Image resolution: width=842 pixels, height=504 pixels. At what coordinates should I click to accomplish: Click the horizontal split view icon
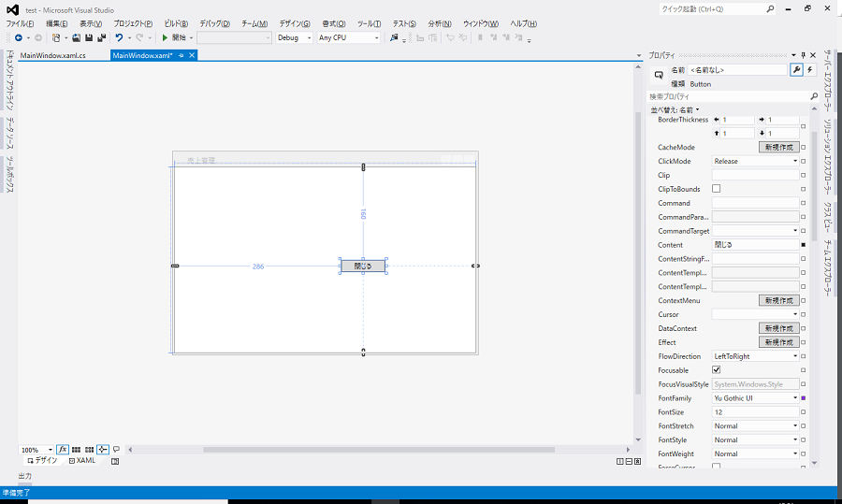tap(629, 461)
